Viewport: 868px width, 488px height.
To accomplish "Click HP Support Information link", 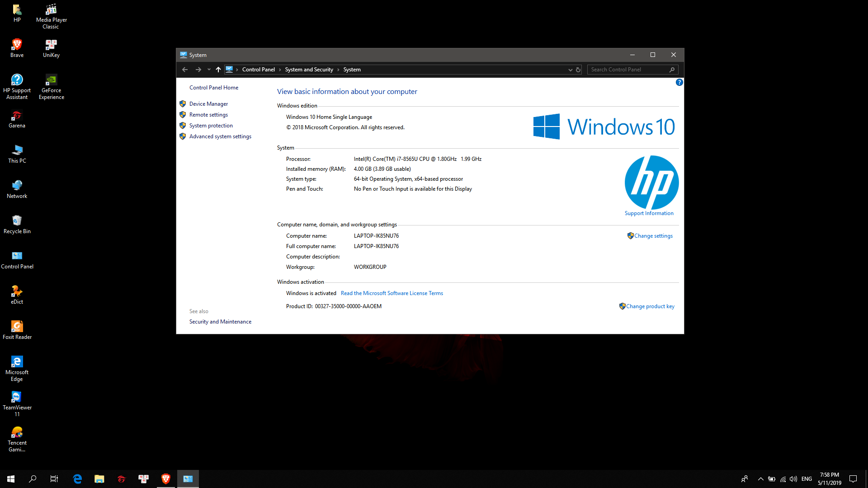I will click(x=649, y=213).
